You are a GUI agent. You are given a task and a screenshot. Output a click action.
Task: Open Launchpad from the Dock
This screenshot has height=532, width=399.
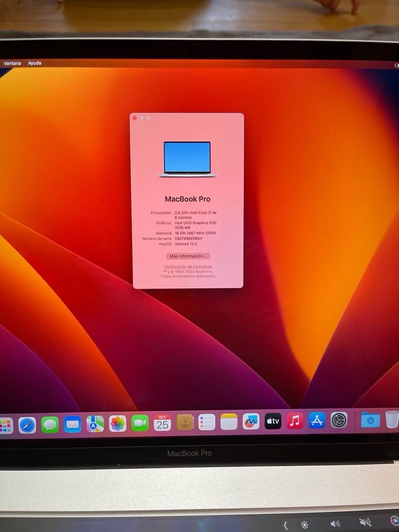pyautogui.click(x=6, y=425)
